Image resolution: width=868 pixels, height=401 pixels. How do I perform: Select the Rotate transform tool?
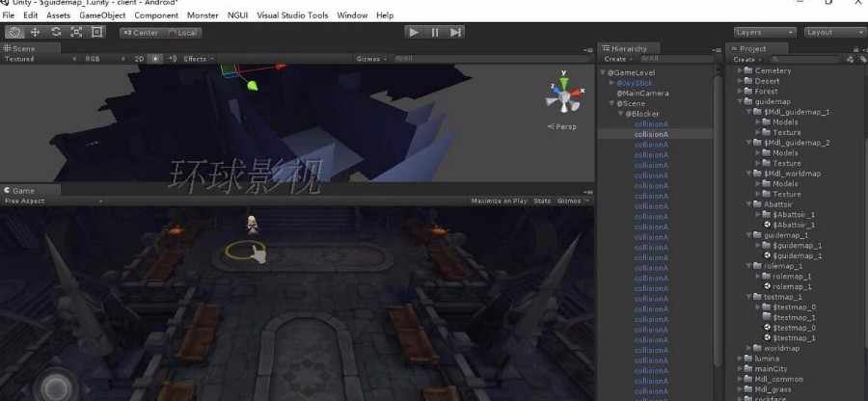pos(56,32)
